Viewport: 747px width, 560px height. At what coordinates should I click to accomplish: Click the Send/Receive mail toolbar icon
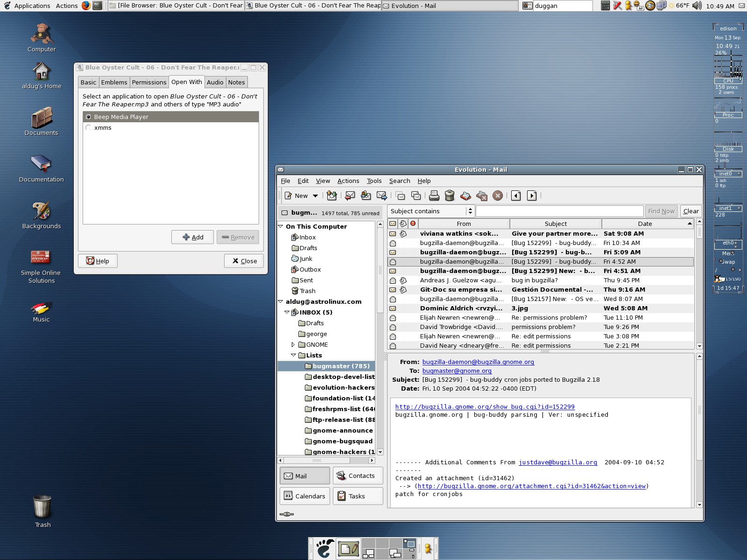point(331,196)
